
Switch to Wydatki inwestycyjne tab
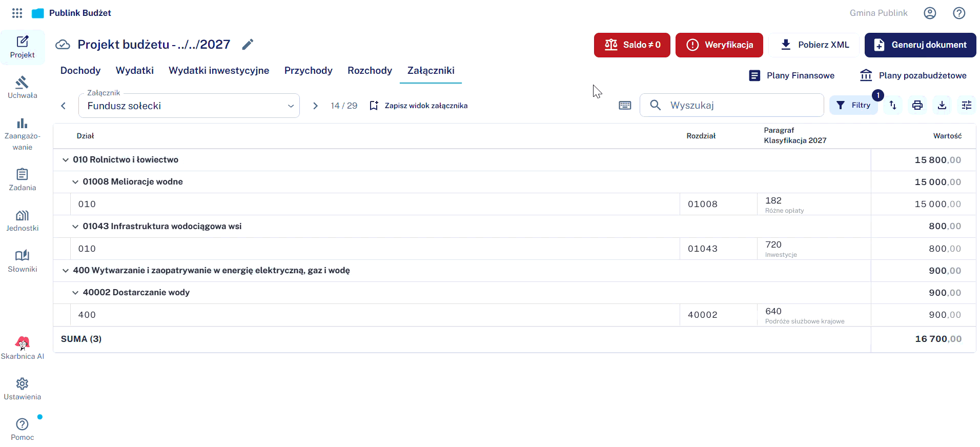219,71
